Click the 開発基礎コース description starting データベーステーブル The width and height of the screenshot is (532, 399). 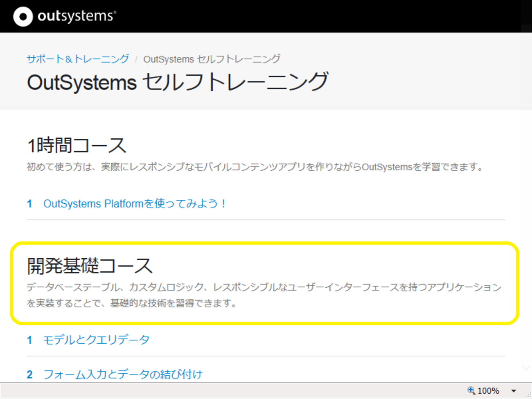click(x=264, y=295)
